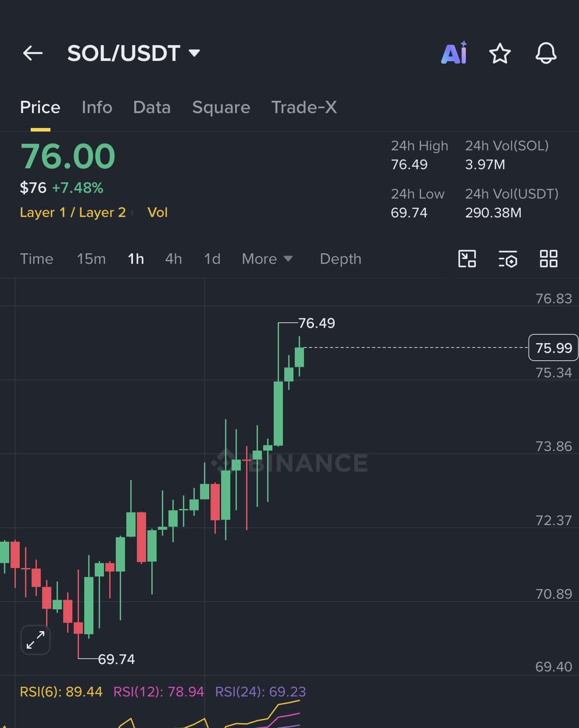Tap the RSI(24): 69.23 indicator
This screenshot has width=579, height=728.
[x=261, y=692]
